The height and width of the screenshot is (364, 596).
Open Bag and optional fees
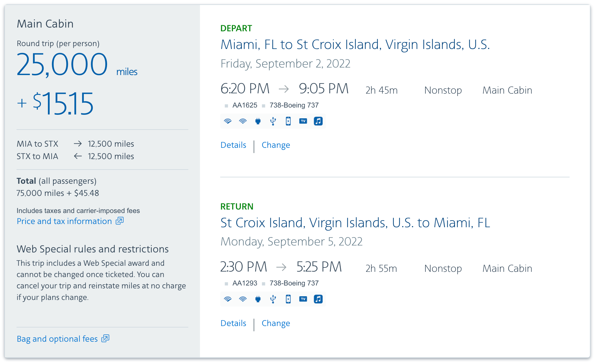click(57, 339)
